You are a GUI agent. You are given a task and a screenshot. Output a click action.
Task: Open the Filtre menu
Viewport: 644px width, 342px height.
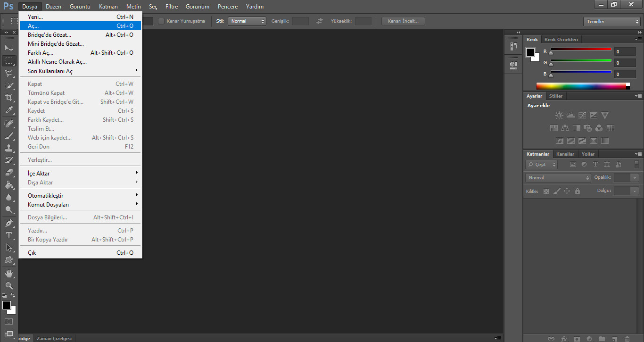(x=171, y=7)
